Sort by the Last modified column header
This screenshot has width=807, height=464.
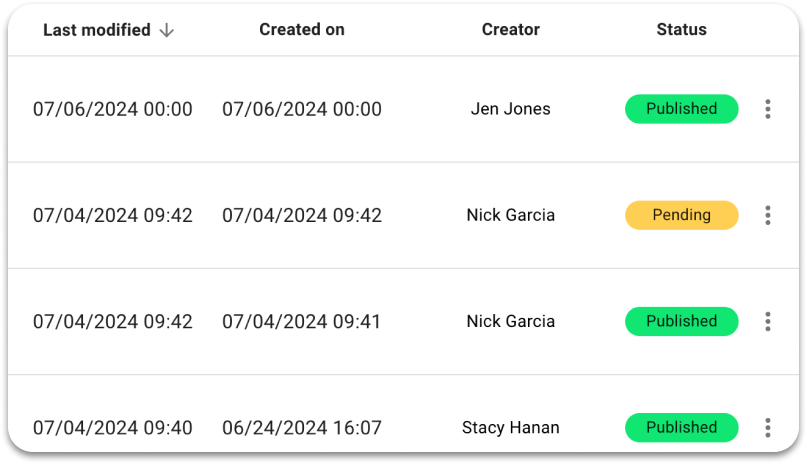click(97, 30)
